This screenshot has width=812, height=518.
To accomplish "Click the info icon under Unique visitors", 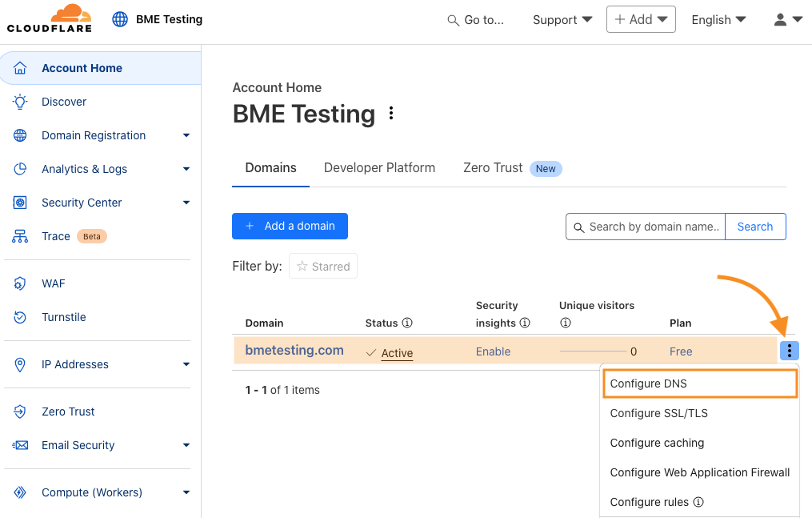I will click(x=566, y=323).
